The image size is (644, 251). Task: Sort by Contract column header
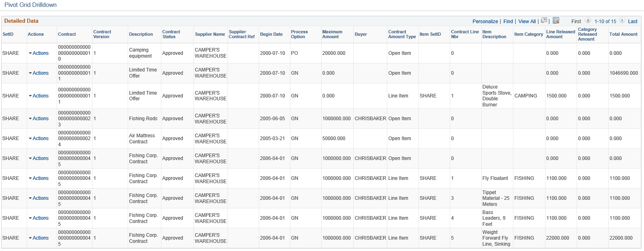coord(67,34)
